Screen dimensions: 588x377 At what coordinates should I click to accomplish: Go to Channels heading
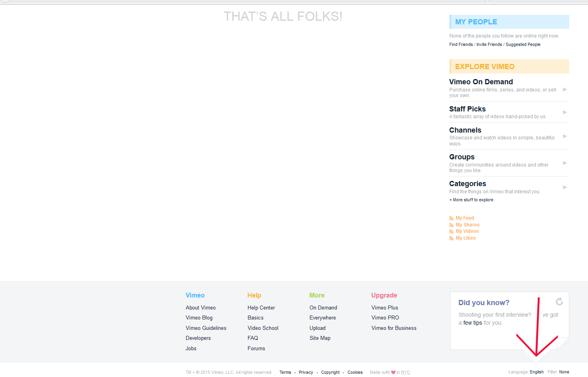(465, 130)
